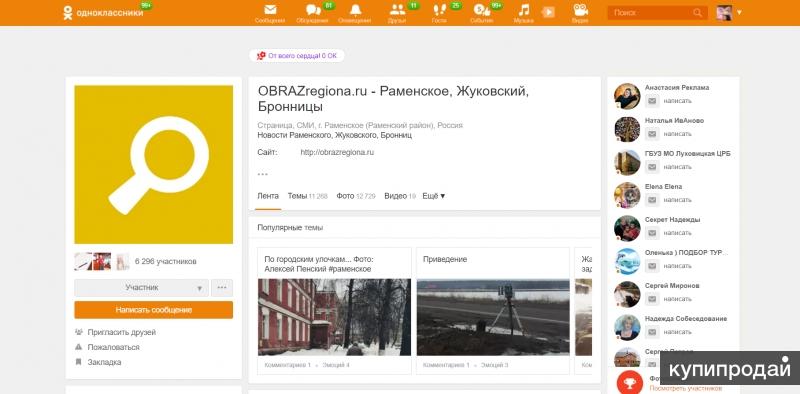Click Пожаловаться report link
This screenshot has width=800, height=394.
point(113,347)
